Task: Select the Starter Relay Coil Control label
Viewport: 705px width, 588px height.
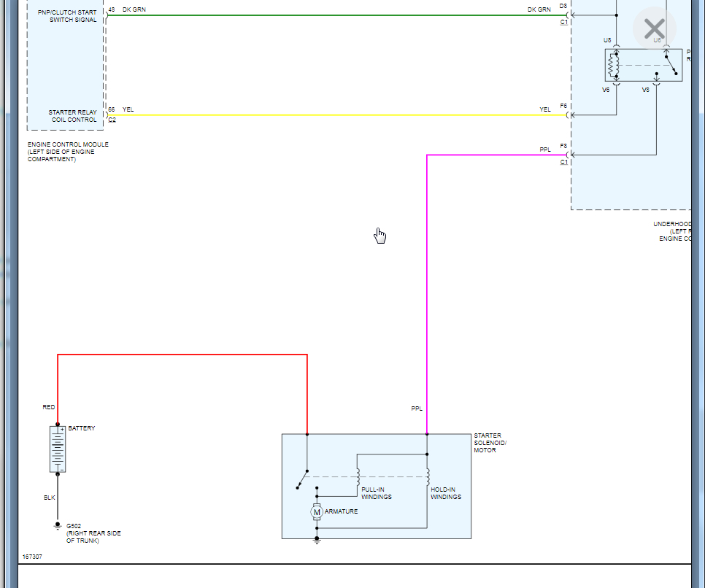Action: pos(73,116)
